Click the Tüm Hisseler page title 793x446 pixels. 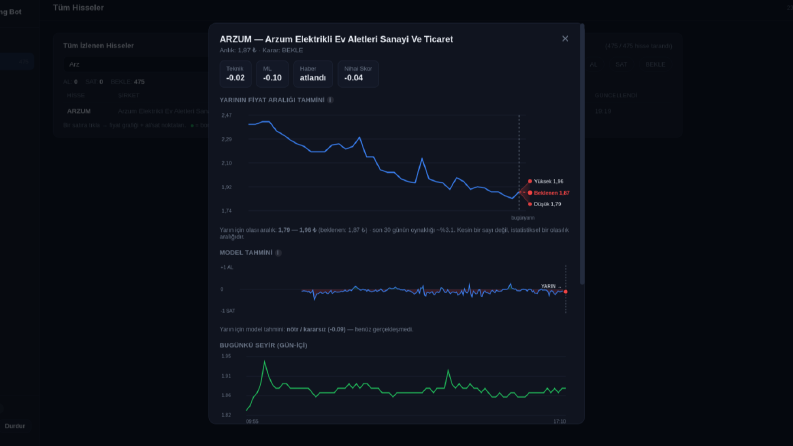(78, 8)
